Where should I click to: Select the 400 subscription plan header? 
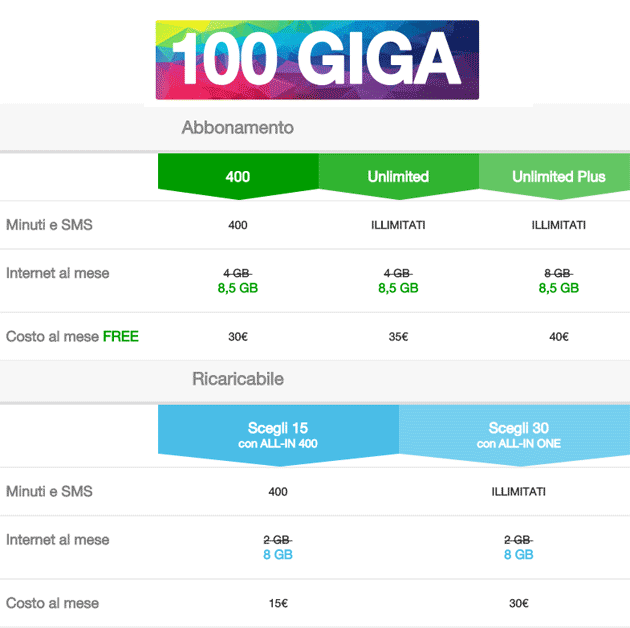(x=238, y=177)
